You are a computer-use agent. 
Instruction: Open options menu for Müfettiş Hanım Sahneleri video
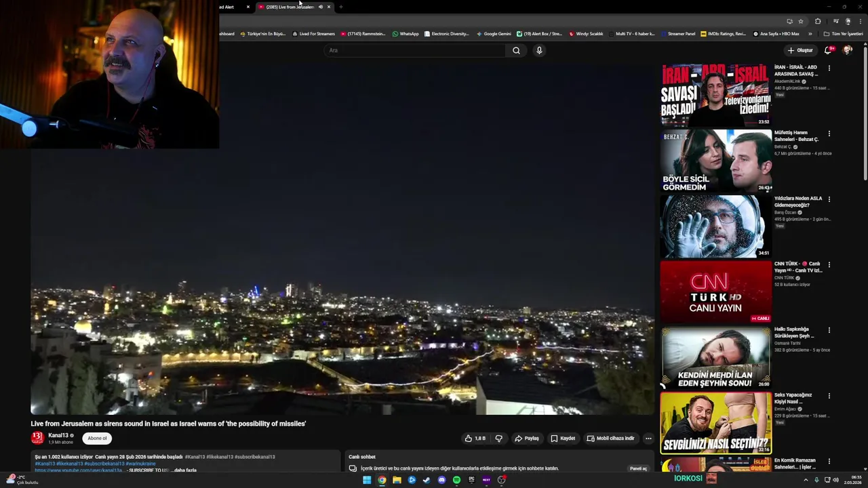[x=829, y=134]
